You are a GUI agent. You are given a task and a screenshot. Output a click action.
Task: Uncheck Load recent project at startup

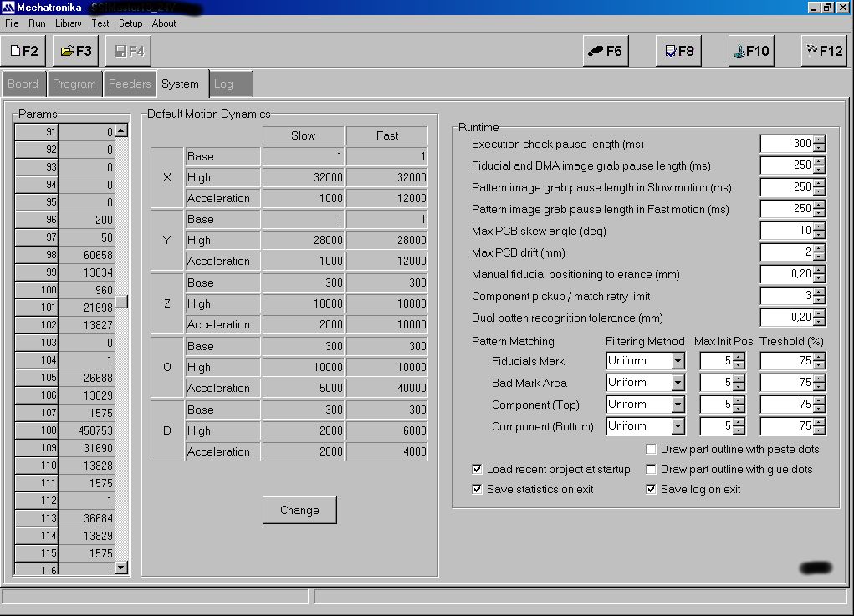point(477,469)
